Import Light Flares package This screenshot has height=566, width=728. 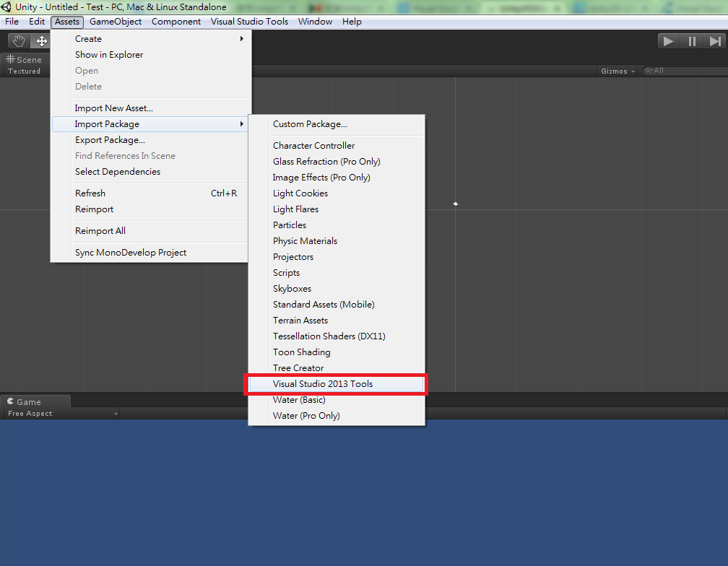click(337, 209)
